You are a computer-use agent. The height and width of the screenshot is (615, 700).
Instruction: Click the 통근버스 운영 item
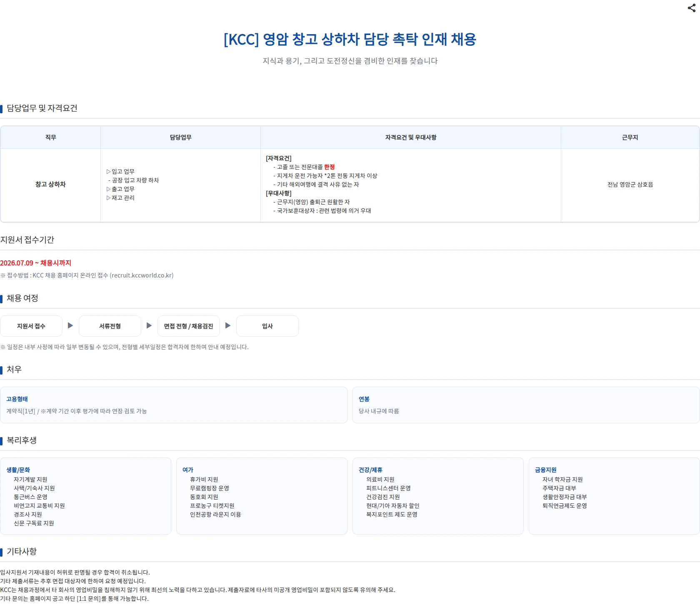[30, 497]
